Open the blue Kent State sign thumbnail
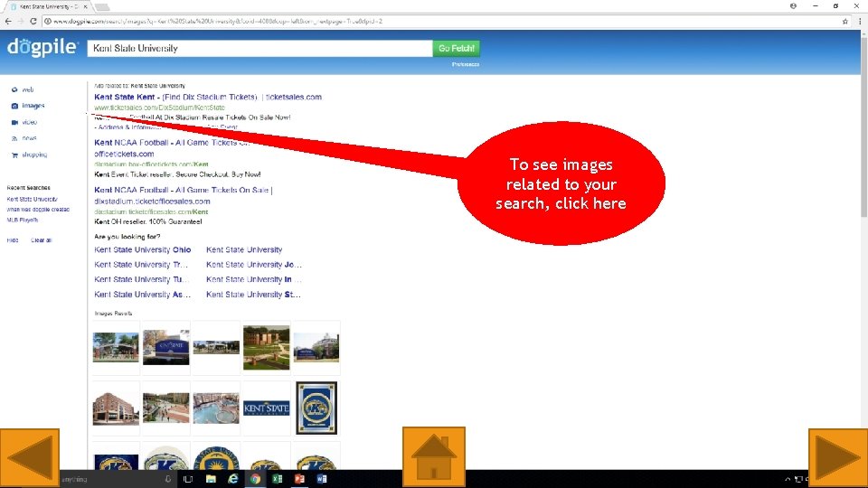This screenshot has height=488, width=868. [166, 347]
